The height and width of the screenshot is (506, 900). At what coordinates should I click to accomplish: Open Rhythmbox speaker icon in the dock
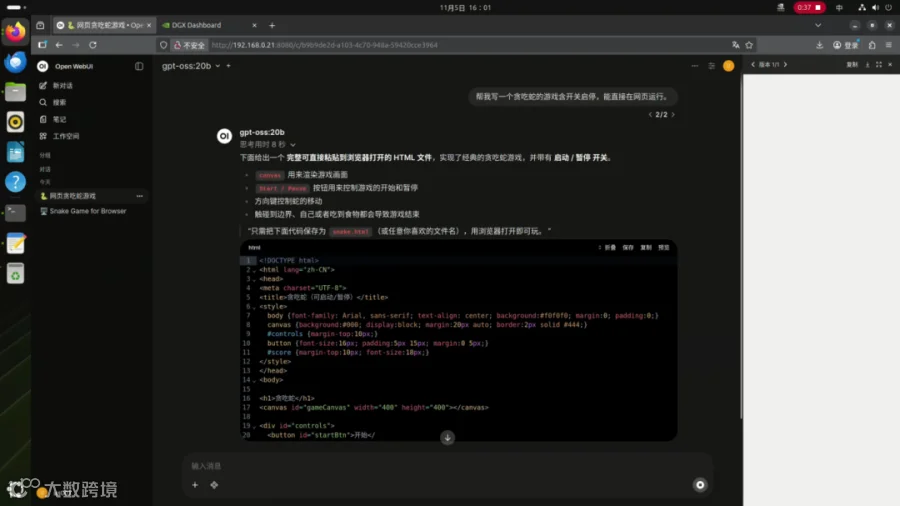15,122
